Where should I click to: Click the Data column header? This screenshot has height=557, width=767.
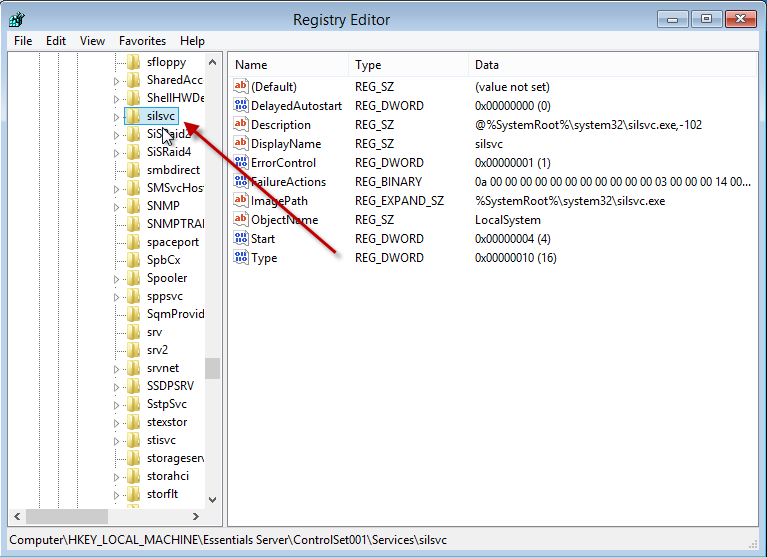point(610,65)
